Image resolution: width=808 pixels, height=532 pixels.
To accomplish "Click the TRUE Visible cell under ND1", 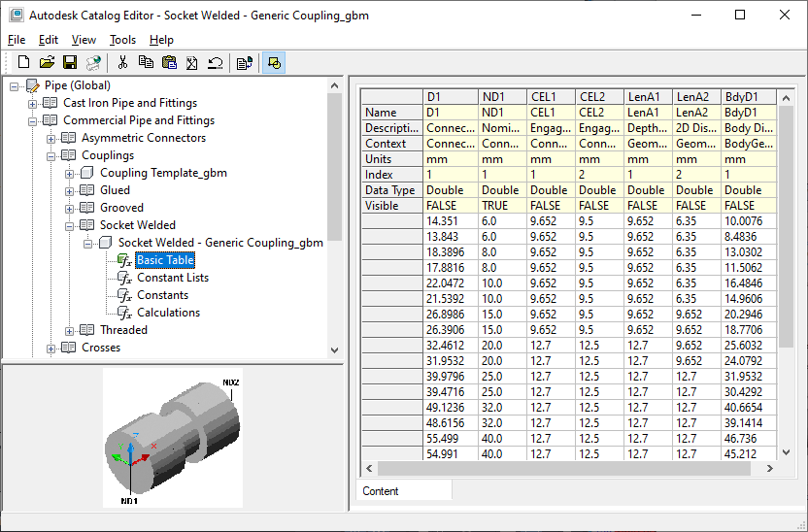I will click(x=502, y=206).
